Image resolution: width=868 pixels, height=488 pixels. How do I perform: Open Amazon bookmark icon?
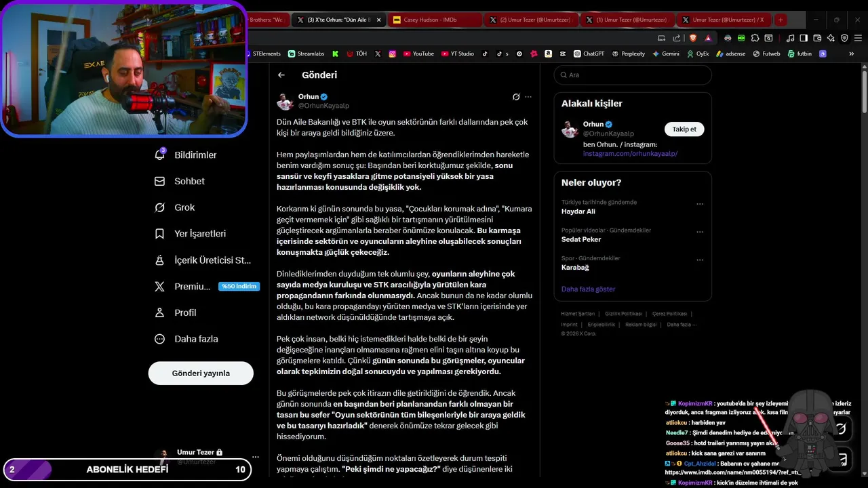point(548,54)
